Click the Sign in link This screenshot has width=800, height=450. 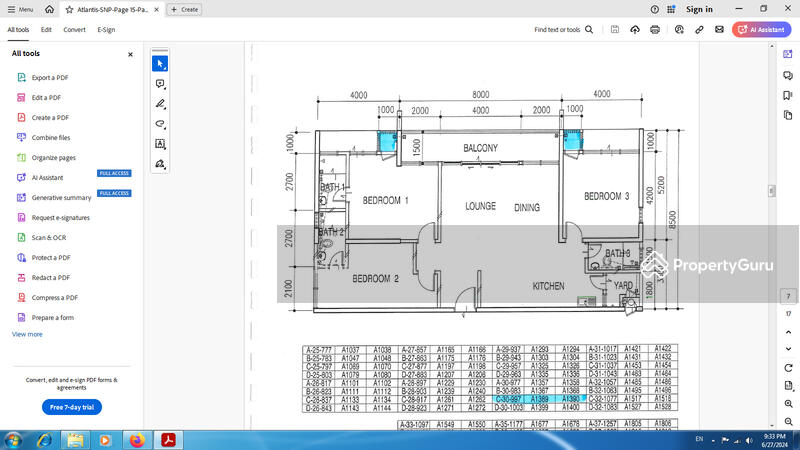699,9
